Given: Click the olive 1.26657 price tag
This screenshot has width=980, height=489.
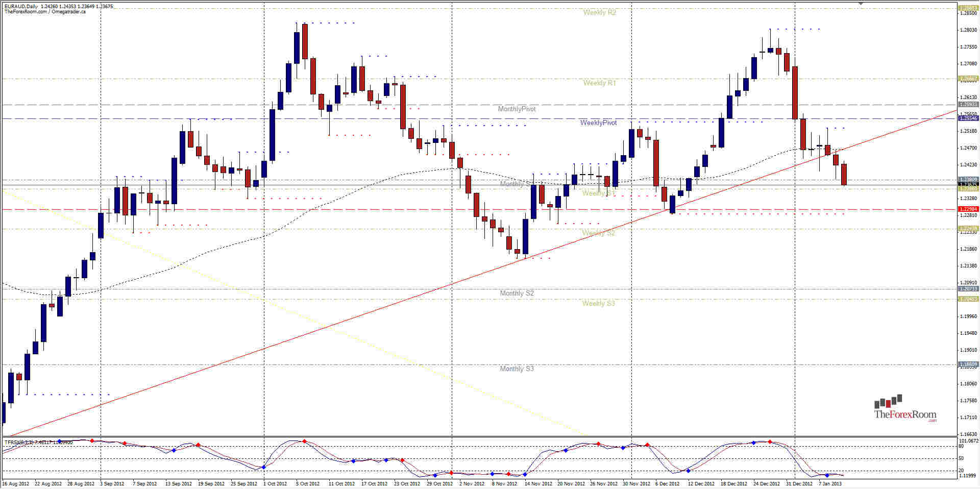Looking at the screenshot, I should (x=968, y=78).
